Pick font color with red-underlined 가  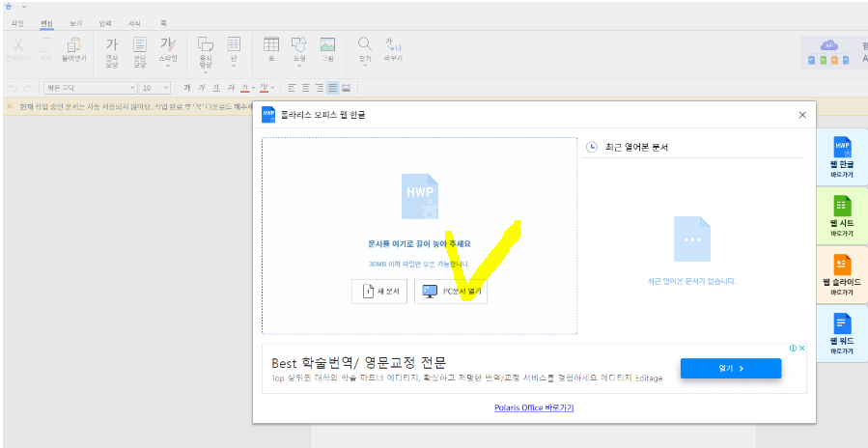(244, 88)
